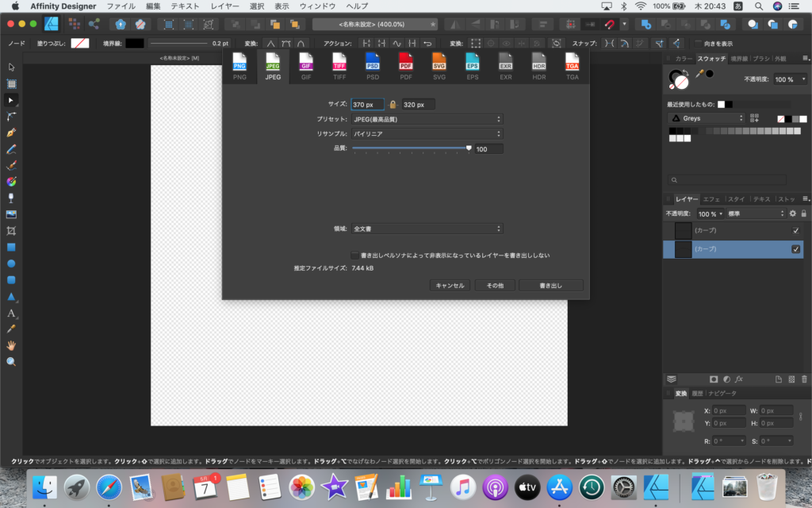812x508 pixels.
Task: Click the 書き出し export button
Action: point(551,286)
